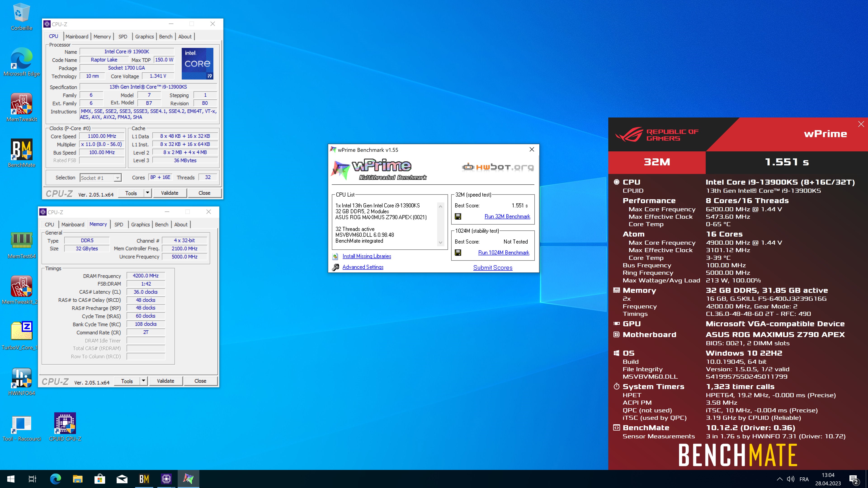The width and height of the screenshot is (868, 488).
Task: Select the BenchMate desktop shortcut
Action: (x=21, y=153)
